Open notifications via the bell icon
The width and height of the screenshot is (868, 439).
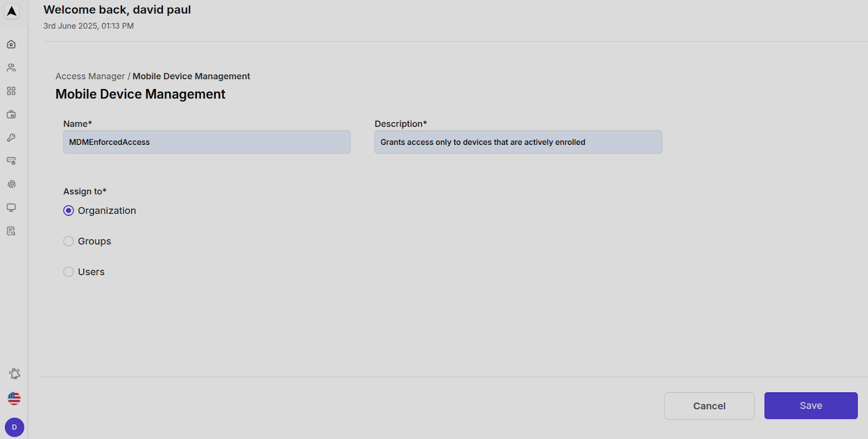14,373
